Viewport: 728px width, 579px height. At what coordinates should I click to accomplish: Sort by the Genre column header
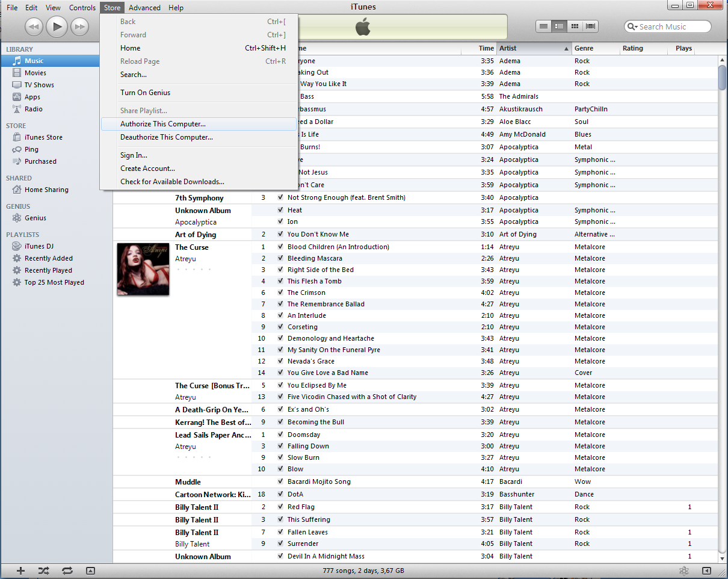tap(595, 48)
